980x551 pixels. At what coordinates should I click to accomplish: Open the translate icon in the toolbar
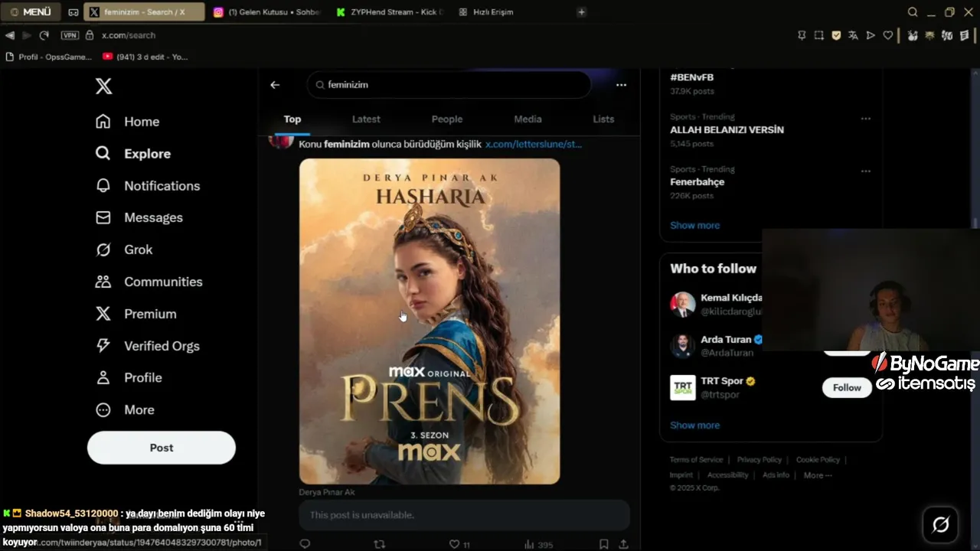(853, 35)
